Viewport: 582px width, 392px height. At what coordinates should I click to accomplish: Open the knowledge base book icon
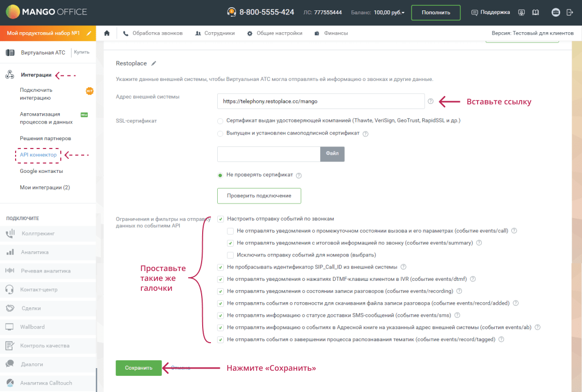pos(536,12)
